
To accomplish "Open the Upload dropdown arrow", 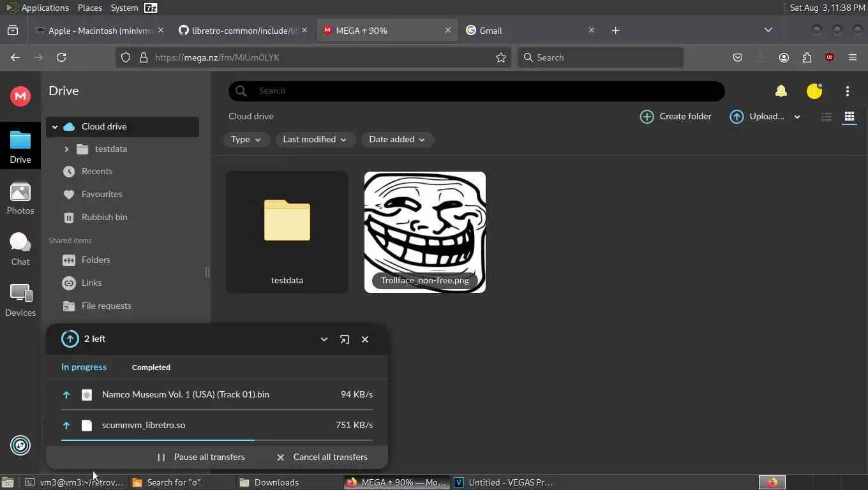I will pos(797,117).
